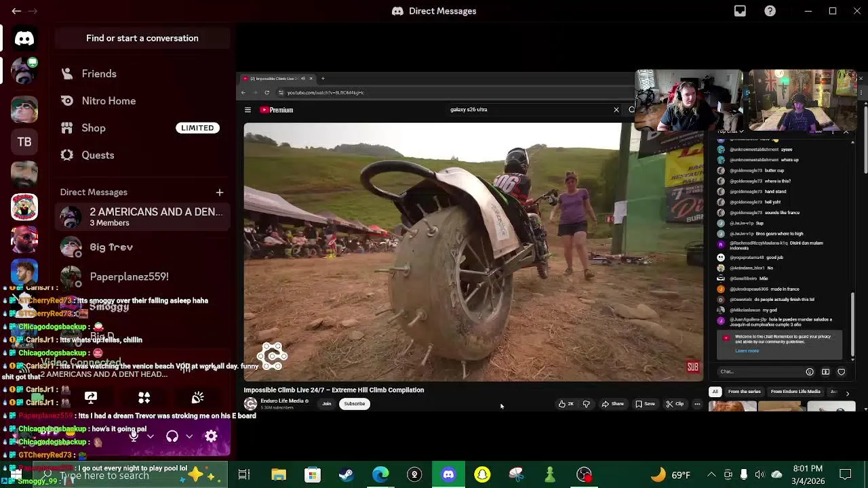This screenshot has height=488, width=868.
Task: Click the Super Chat icon in live chat
Action: pos(825,371)
